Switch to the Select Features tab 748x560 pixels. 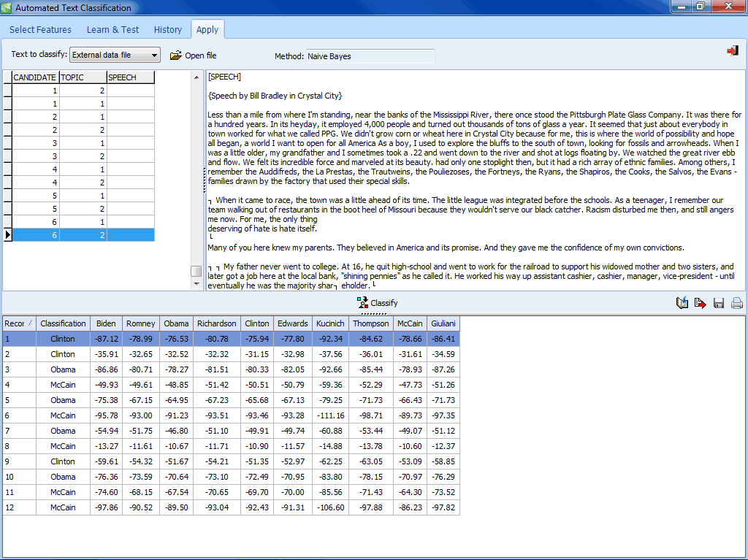(40, 30)
